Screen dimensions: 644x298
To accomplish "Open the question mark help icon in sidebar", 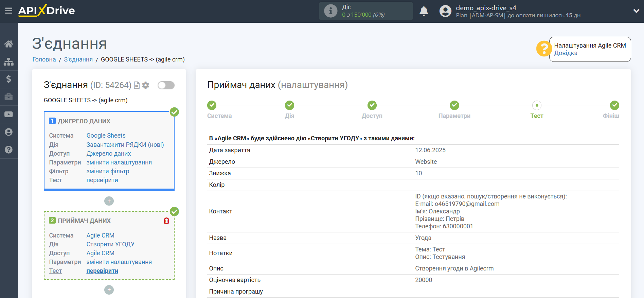I will tap(9, 150).
